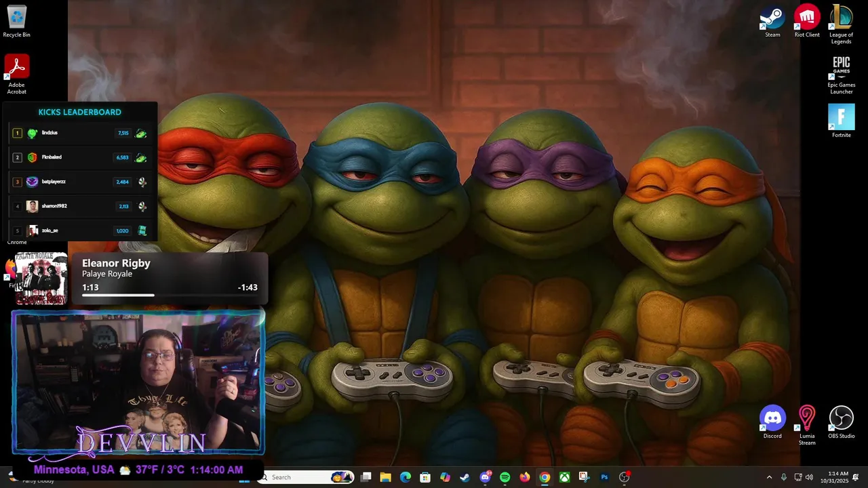
Task: Click the Eleanor Rigby progress bar
Action: [x=170, y=295]
